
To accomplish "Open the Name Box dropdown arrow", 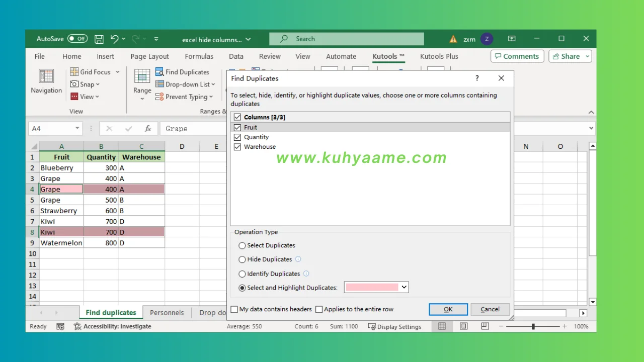I will [x=77, y=129].
